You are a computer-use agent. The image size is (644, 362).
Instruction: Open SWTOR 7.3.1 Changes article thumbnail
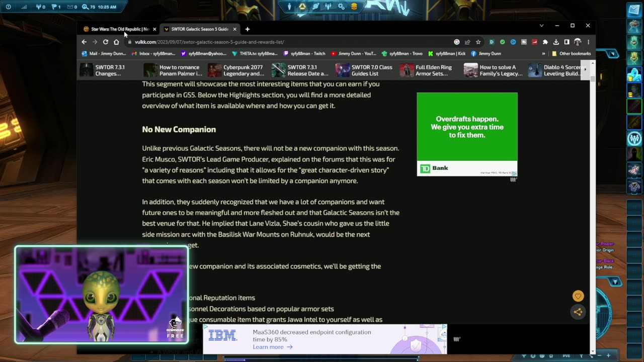(87, 70)
